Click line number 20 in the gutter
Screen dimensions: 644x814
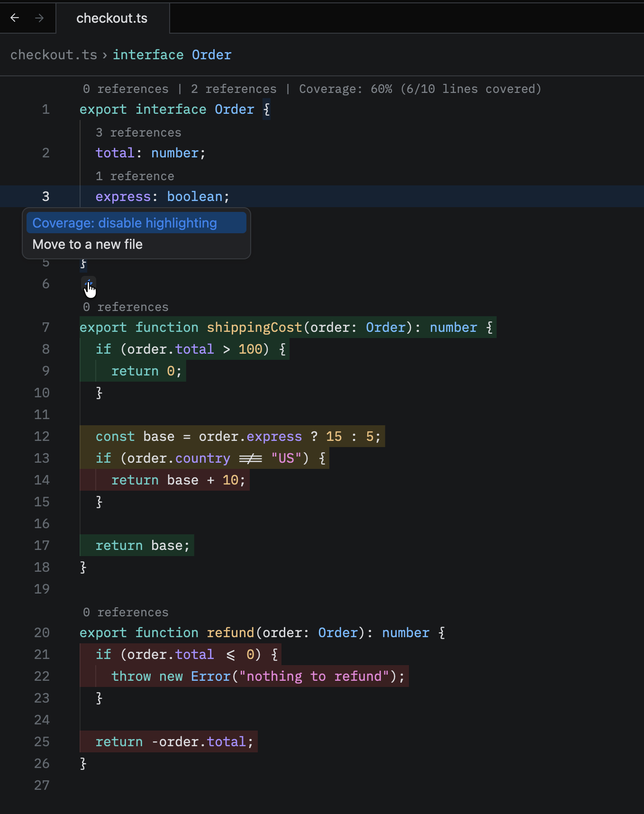pyautogui.click(x=42, y=633)
